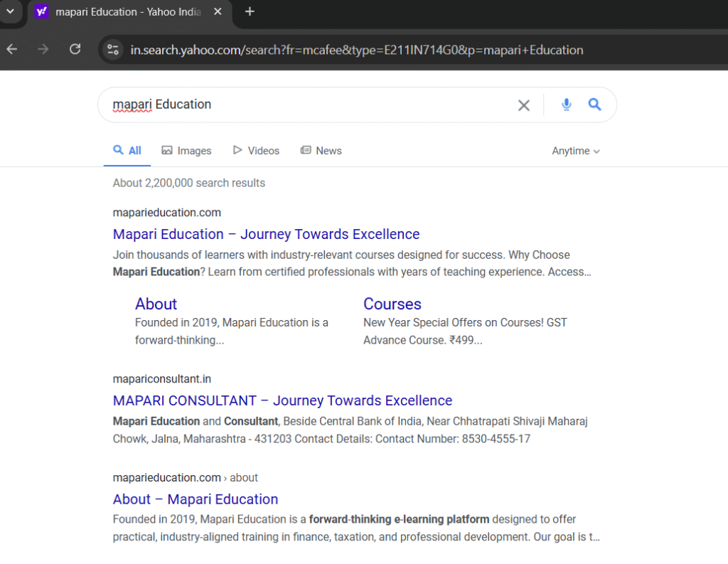Open the tab search chevron dropdown
The image size is (728, 564).
coord(10,12)
